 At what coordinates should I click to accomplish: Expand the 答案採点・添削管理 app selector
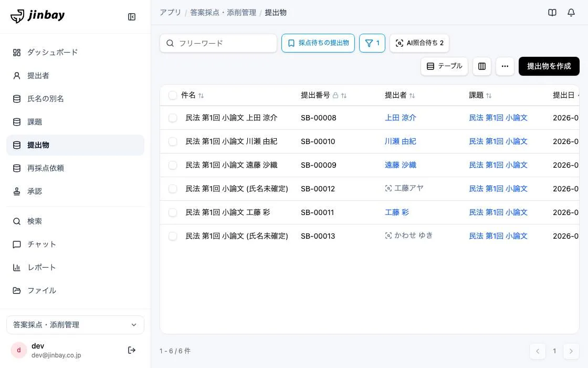pyautogui.click(x=76, y=325)
